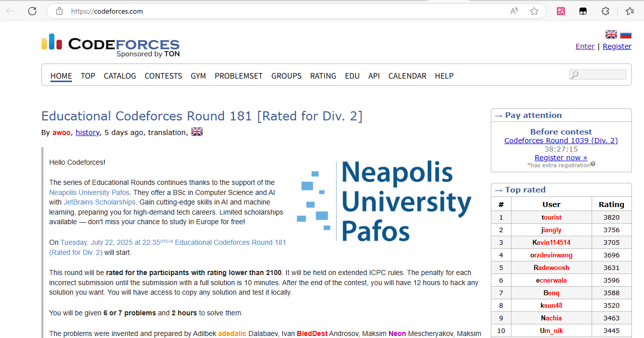Click extra registration help question mark
Viewport: 644px width, 338px height.
pos(593,164)
